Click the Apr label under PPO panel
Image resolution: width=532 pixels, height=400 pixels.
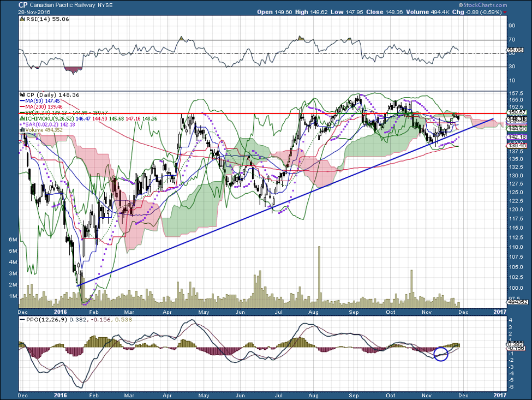click(x=168, y=395)
